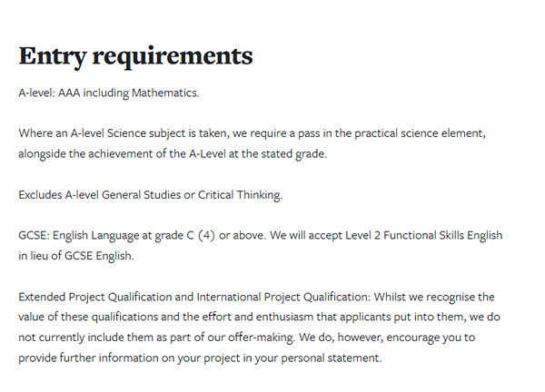Click the words "stated grade"
The width and height of the screenshot is (545, 392).
pyautogui.click(x=292, y=154)
